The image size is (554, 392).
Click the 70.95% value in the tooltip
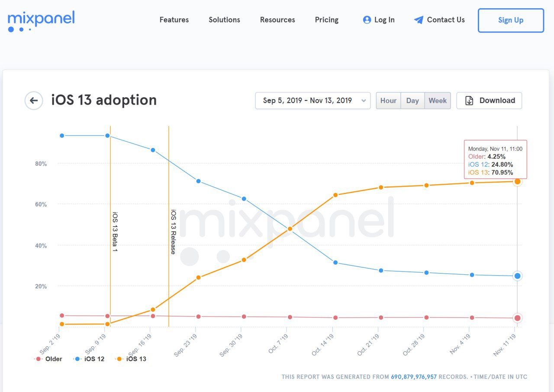coord(502,173)
